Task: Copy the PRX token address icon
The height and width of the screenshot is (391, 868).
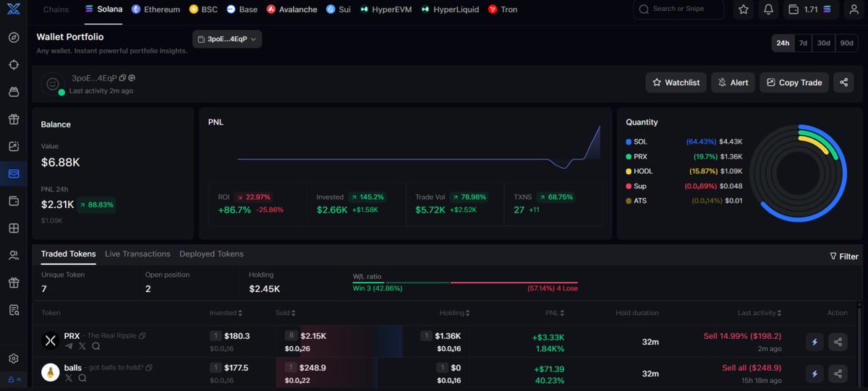Action: pyautogui.click(x=142, y=336)
